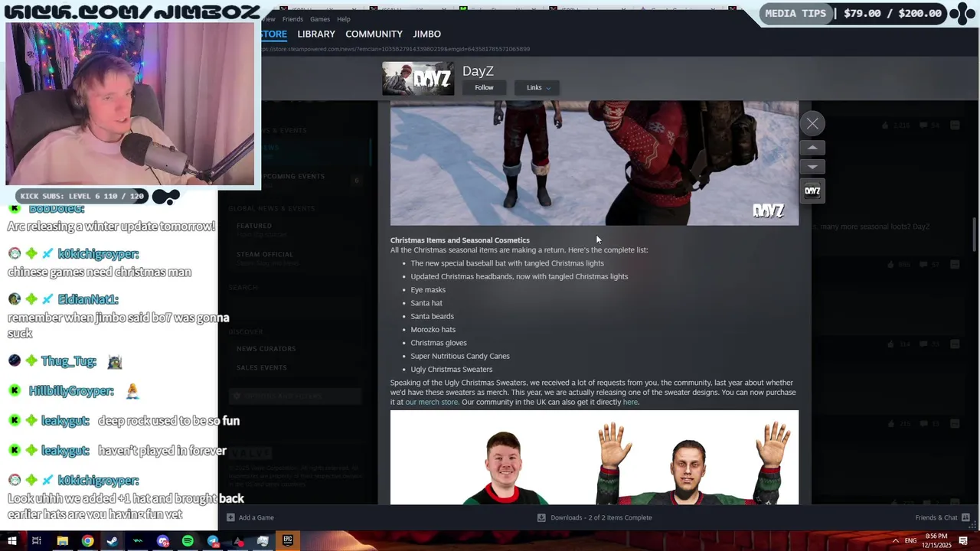
Task: Click 'Super Nutritious Candy Canes' list item
Action: point(460,356)
